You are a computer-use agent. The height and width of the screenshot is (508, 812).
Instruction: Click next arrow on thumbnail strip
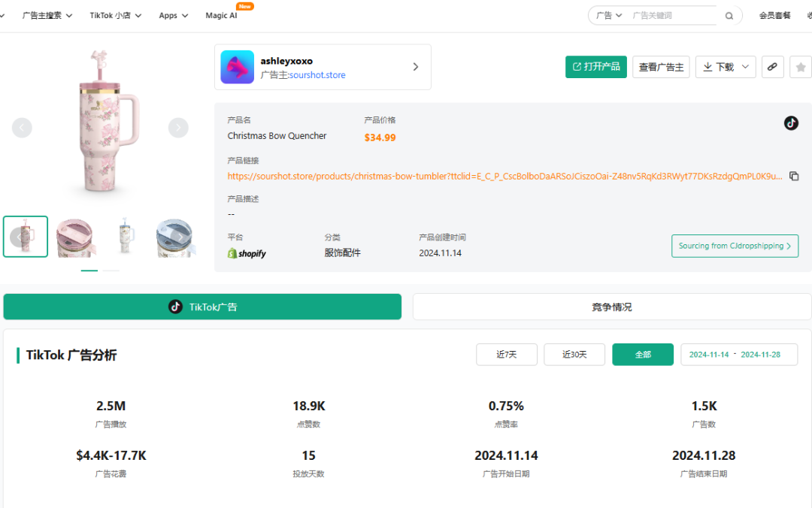[180, 237]
